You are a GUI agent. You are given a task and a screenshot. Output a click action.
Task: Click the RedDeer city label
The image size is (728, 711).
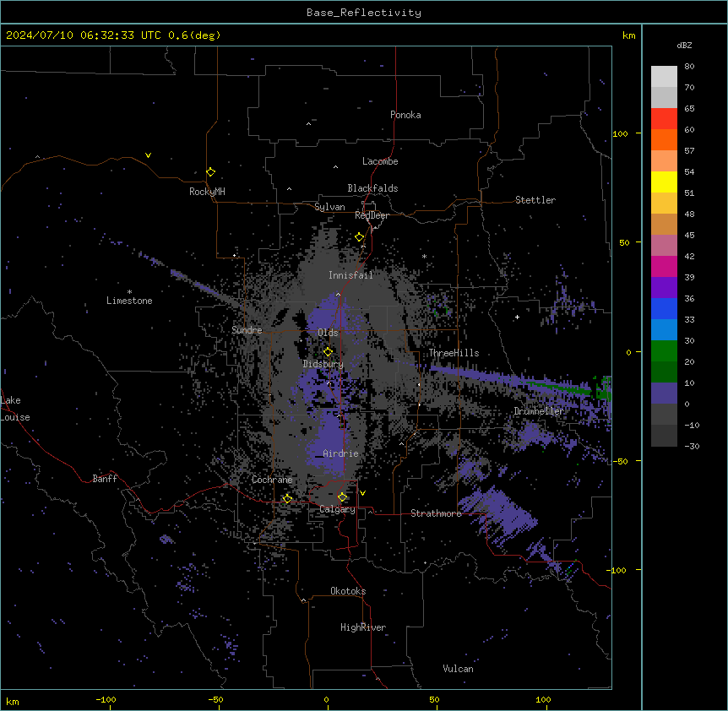pyautogui.click(x=372, y=215)
